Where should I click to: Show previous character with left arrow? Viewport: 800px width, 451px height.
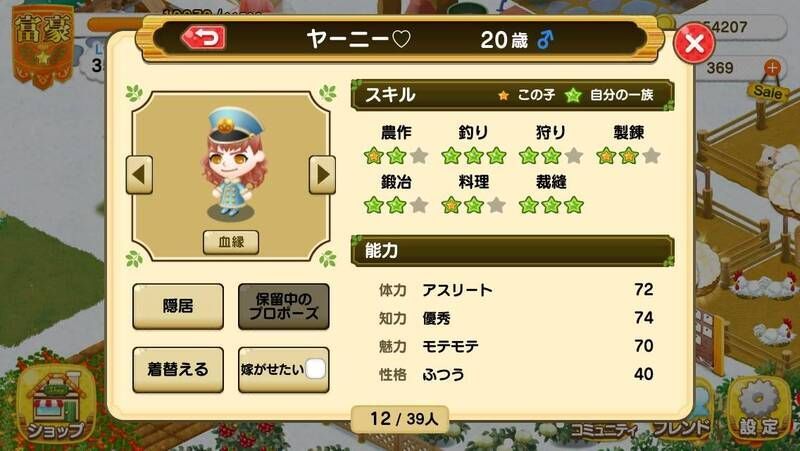[139, 175]
